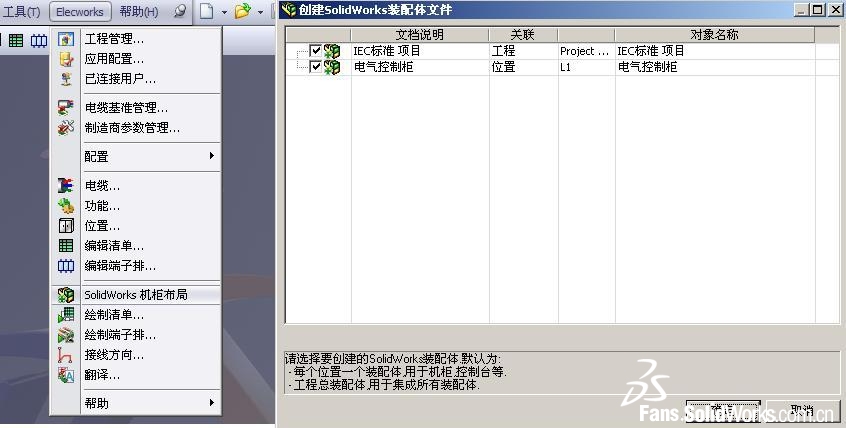The image size is (846, 428).
Task: Uncheck the IEC标准 项目 checkbox
Action: tap(316, 51)
